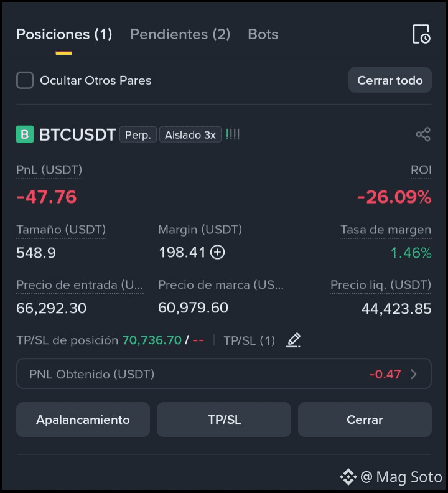Open the BTCUSDT pair name
Image resolution: width=448 pixels, height=493 pixels.
click(x=78, y=134)
